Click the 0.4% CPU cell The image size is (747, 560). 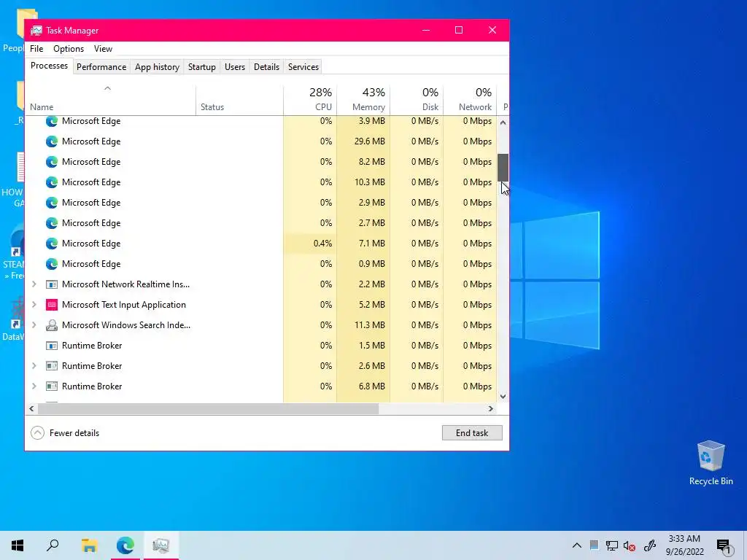[310, 244]
